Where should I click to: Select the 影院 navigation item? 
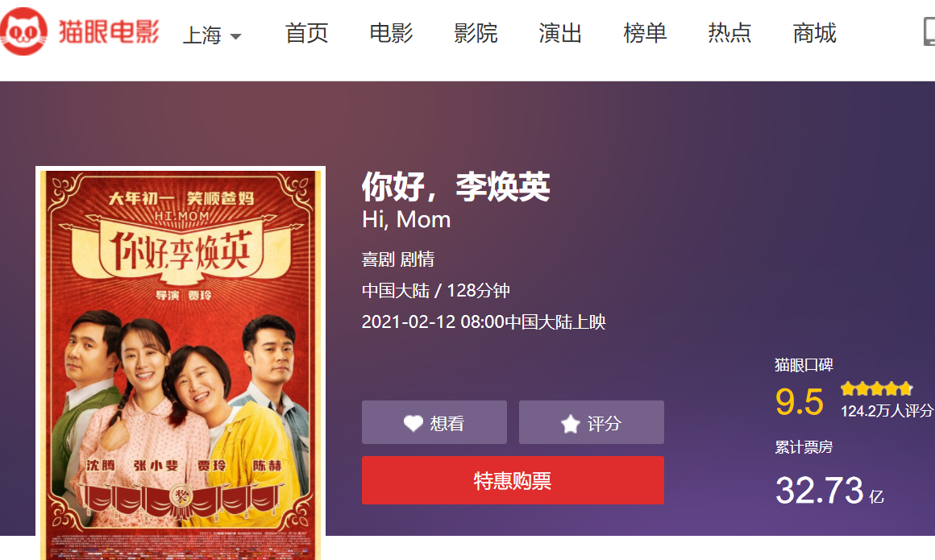click(x=476, y=33)
